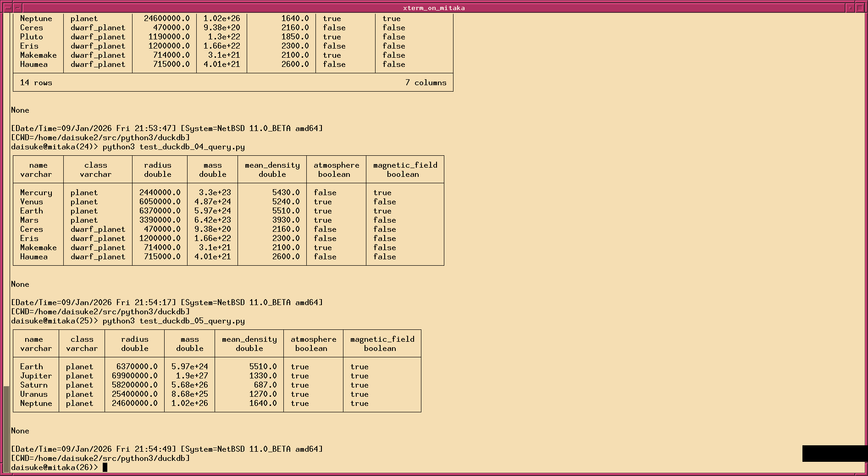
Task: Click the 14 rows summary label
Action: click(x=35, y=82)
